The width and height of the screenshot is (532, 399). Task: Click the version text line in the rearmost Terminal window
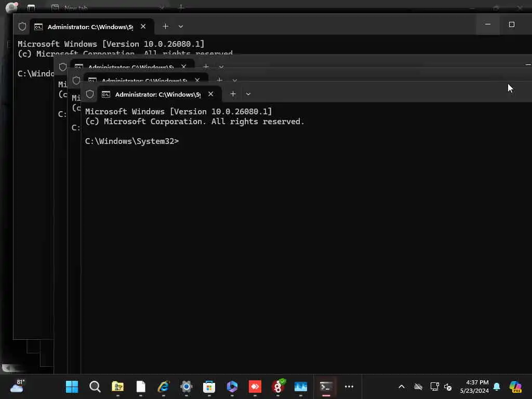[111, 44]
